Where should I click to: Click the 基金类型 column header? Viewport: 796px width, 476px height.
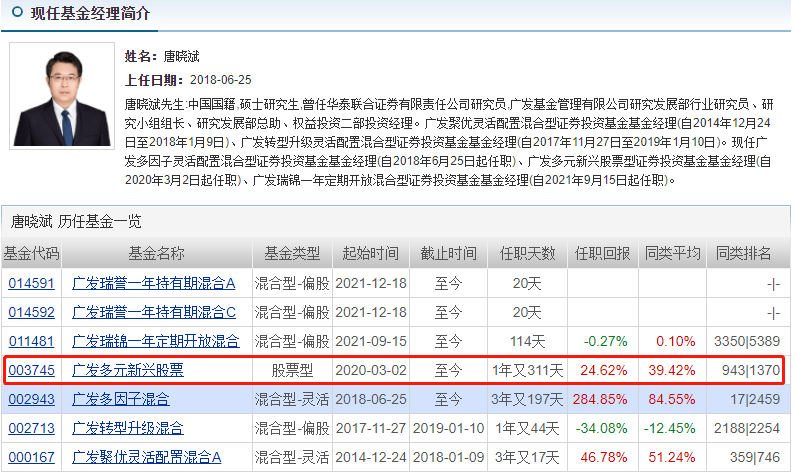coord(292,253)
